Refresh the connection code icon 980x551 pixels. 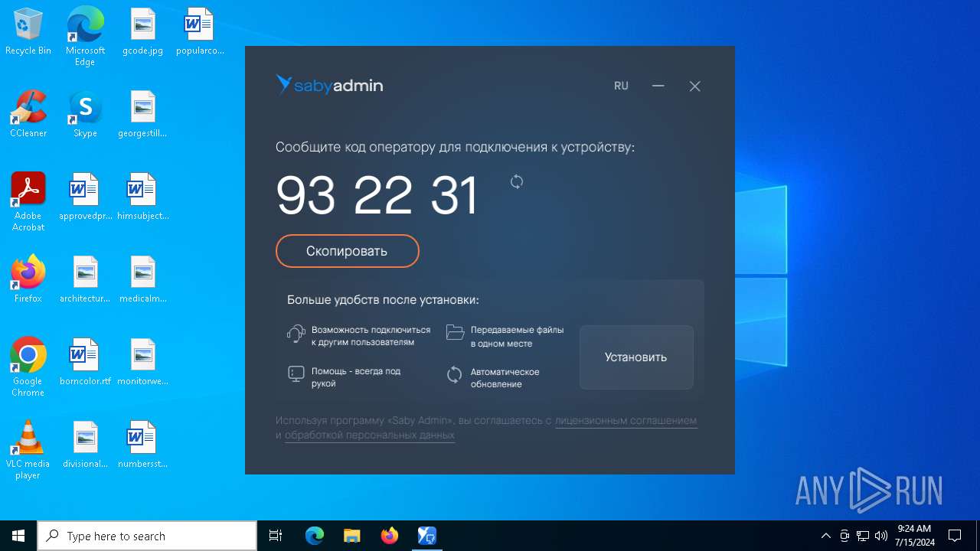click(x=517, y=181)
